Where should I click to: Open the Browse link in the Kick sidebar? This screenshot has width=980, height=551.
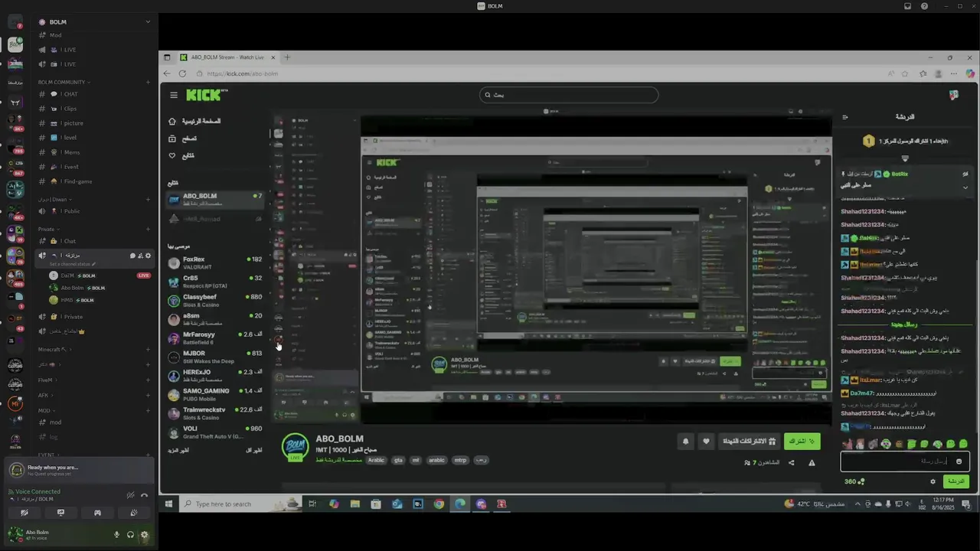(x=183, y=139)
